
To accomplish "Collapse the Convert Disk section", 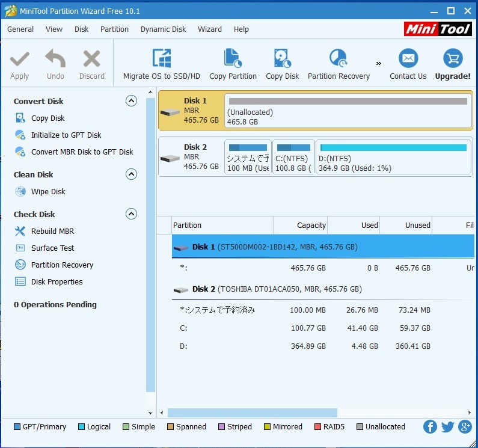I will point(131,100).
